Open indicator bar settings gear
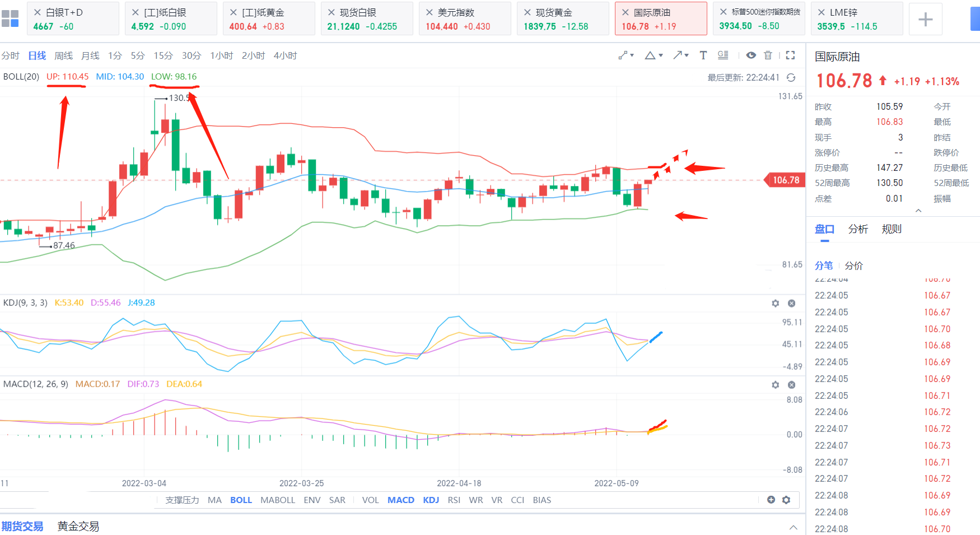The height and width of the screenshot is (535, 980). pyautogui.click(x=786, y=500)
